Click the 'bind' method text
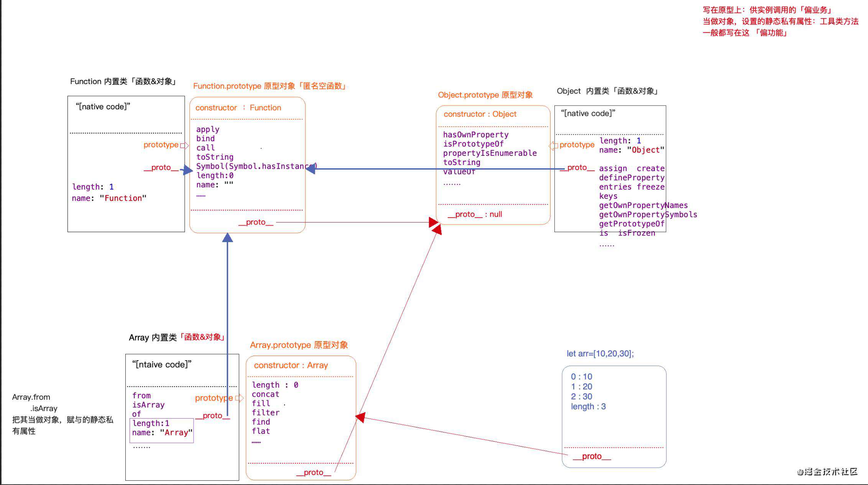This screenshot has height=485, width=868. point(205,139)
